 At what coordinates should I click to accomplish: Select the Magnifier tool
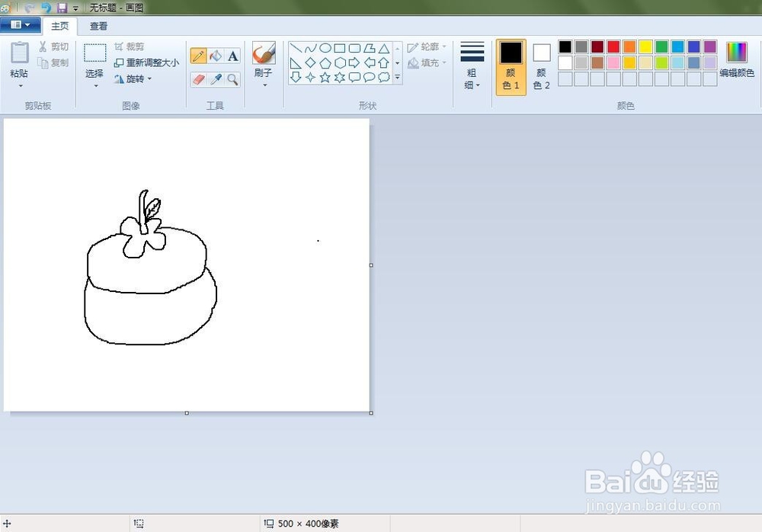coord(232,79)
